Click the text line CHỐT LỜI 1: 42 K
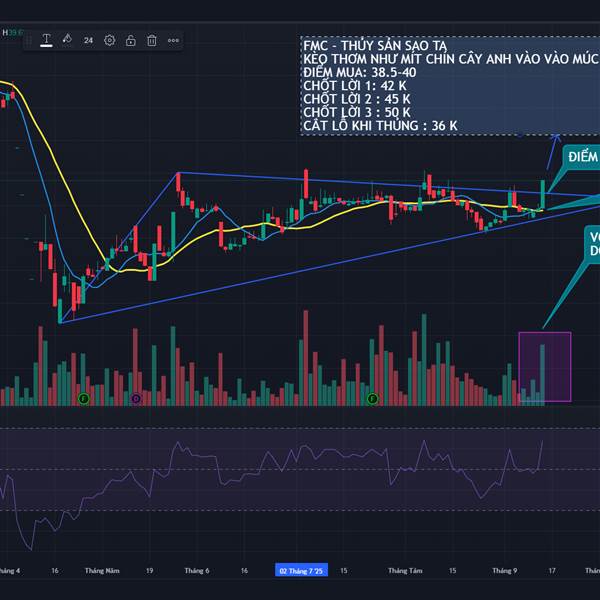 [355, 86]
